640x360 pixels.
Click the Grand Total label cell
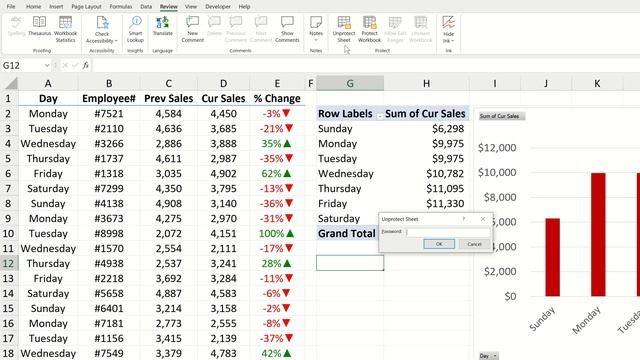pyautogui.click(x=346, y=234)
